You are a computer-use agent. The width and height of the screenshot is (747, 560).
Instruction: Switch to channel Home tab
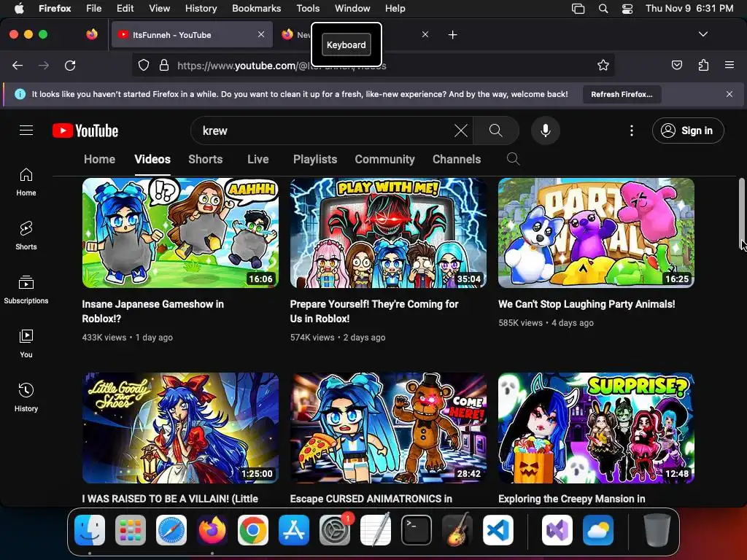(99, 159)
